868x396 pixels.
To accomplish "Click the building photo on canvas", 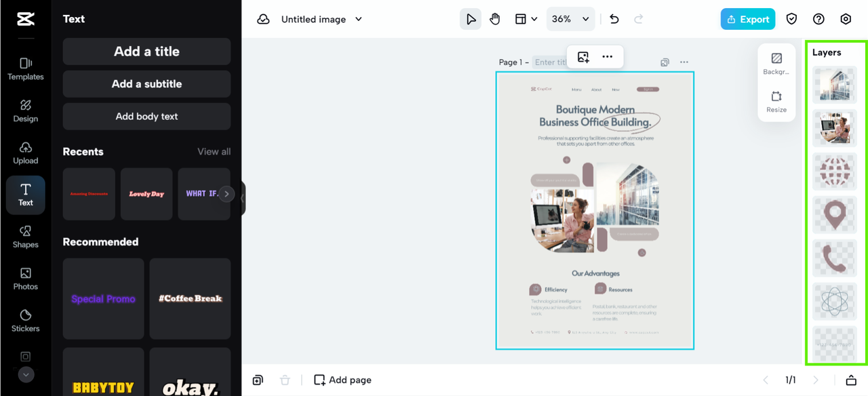I will [x=627, y=194].
